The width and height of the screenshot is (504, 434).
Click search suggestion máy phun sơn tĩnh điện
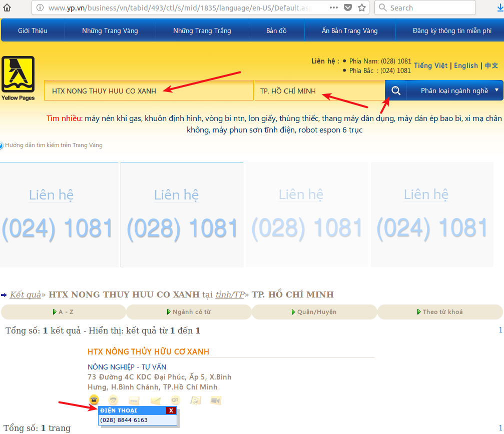(254, 130)
